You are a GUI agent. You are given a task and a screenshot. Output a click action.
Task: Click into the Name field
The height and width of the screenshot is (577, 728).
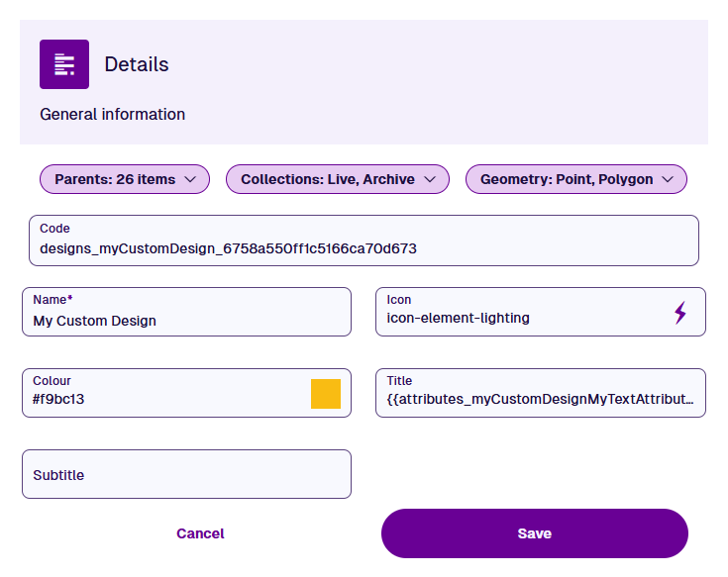tap(186, 321)
